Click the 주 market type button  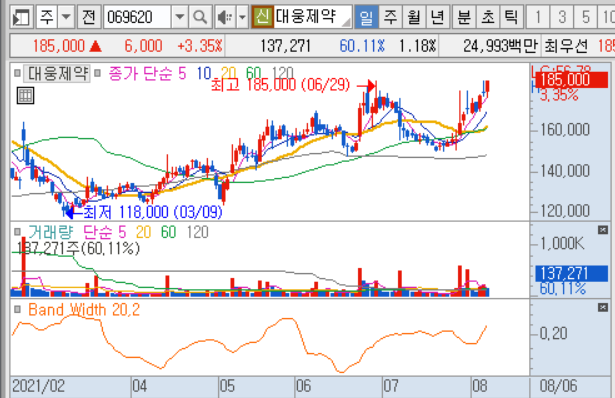47,17
